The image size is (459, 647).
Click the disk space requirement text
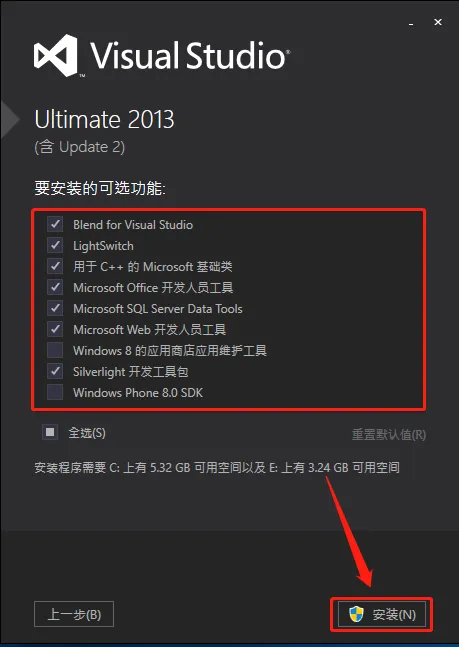click(x=217, y=468)
